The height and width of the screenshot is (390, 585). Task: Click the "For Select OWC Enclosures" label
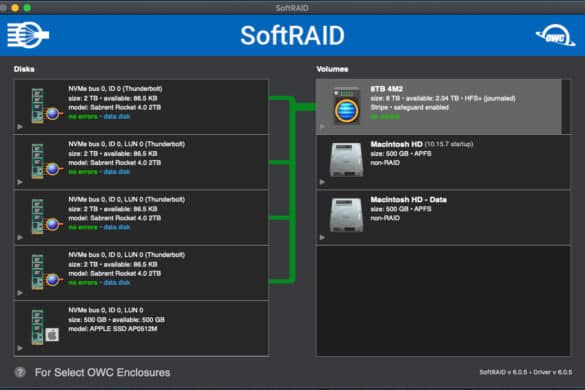(103, 372)
